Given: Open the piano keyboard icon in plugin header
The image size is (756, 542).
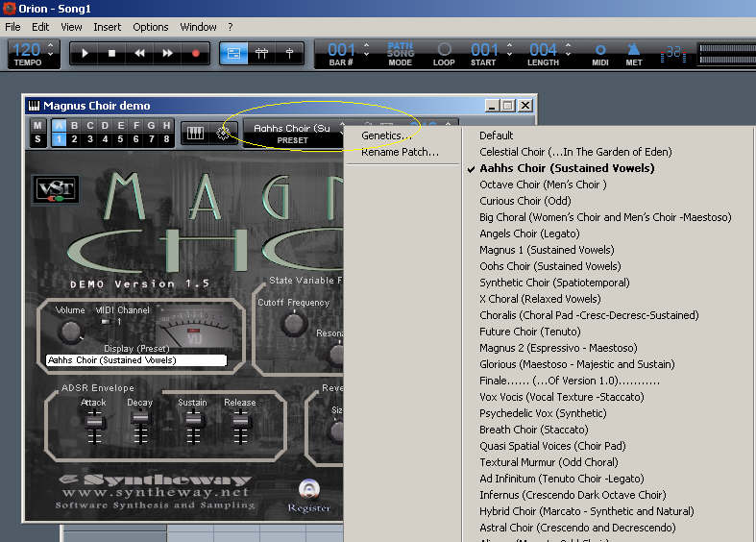Looking at the screenshot, I should pos(195,133).
